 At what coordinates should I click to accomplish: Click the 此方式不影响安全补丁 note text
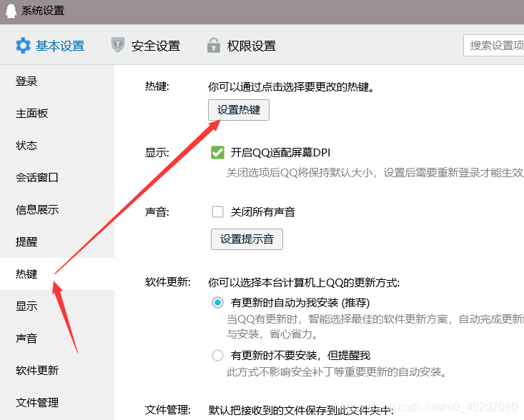[x=337, y=372]
